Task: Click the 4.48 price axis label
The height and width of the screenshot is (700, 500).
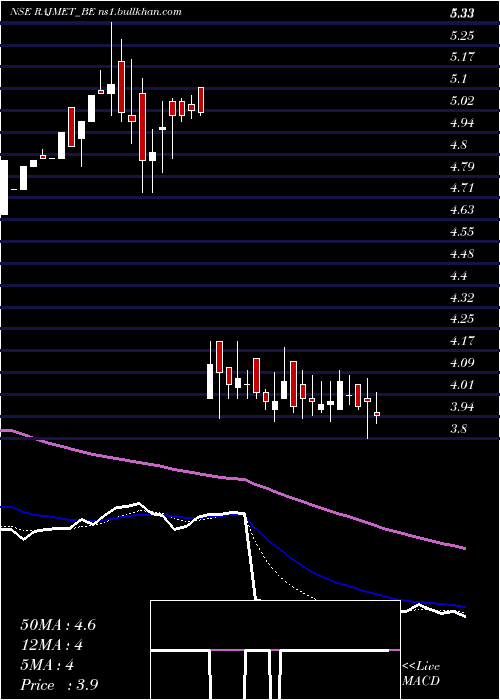Action: (x=462, y=254)
